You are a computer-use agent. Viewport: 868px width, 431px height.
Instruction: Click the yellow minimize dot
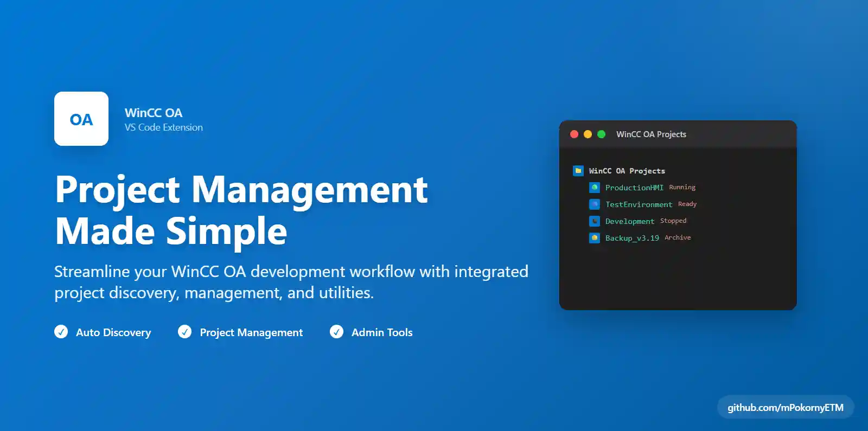(x=588, y=134)
